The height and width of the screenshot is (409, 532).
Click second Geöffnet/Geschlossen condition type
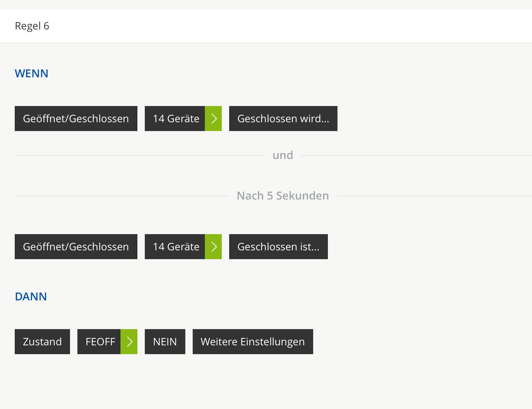[x=76, y=247]
